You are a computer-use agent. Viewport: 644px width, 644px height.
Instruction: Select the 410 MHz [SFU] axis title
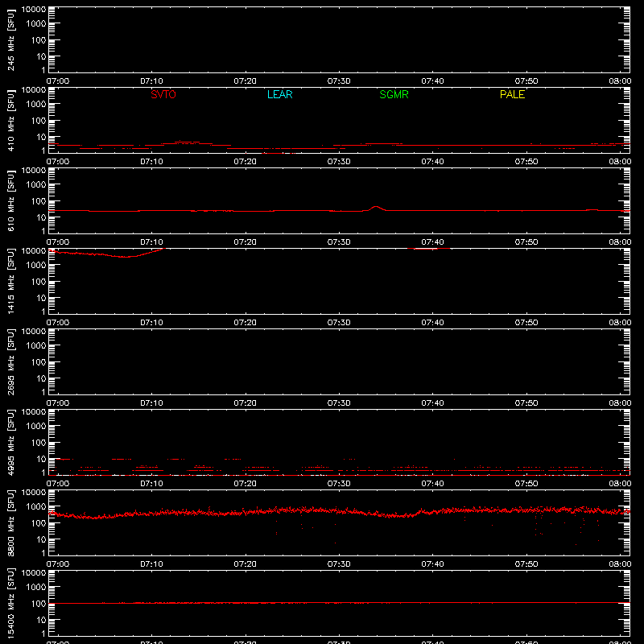(10, 120)
